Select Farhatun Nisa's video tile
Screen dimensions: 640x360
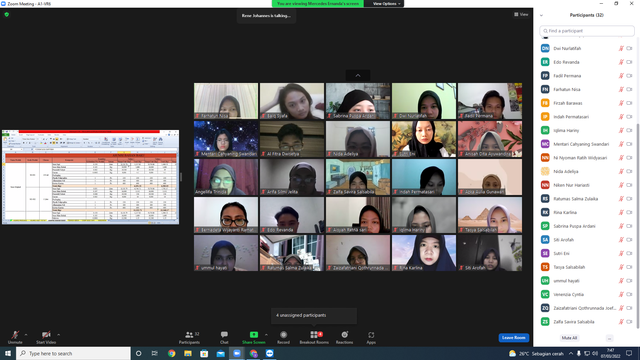(226, 101)
